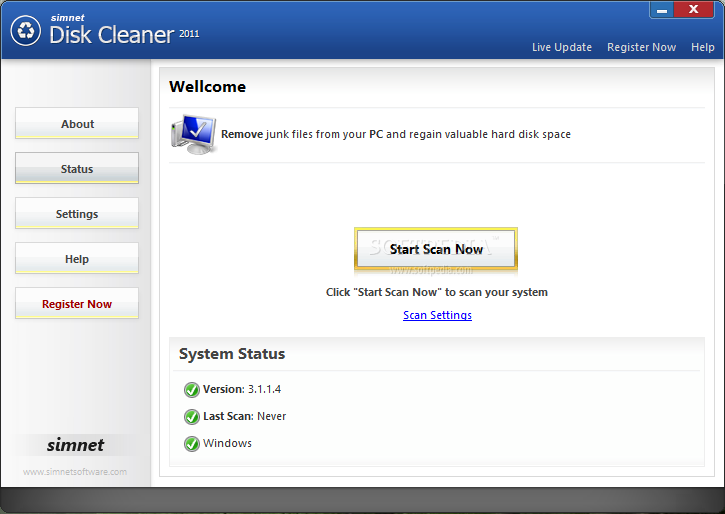The image size is (725, 514).
Task: Click the recycle logo icon in header
Action: (x=26, y=31)
